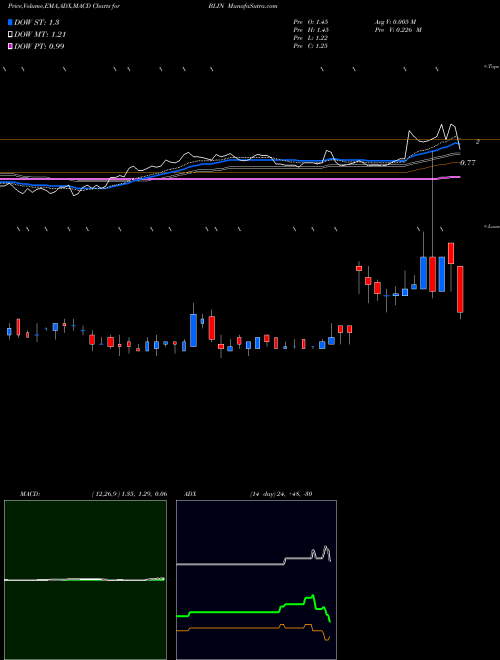This screenshot has width=500, height=660.
Task: Click the 'MACD:' panel title
Action: pyautogui.click(x=30, y=494)
